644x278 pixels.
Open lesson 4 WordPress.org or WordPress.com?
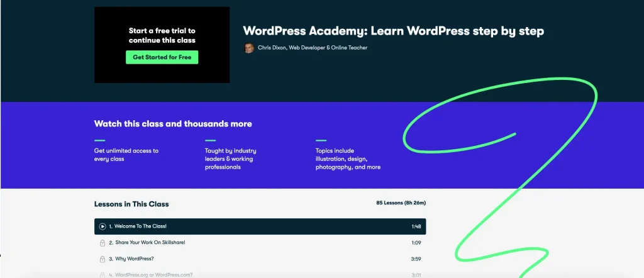click(x=260, y=274)
